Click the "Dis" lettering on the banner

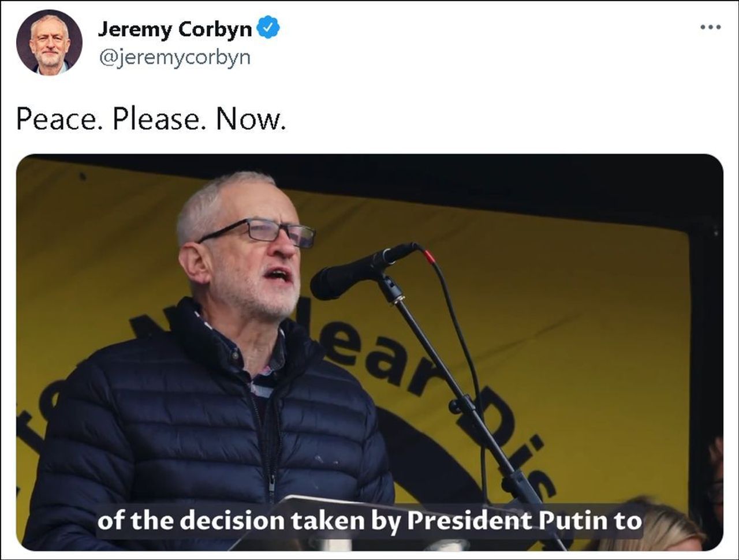(x=508, y=439)
